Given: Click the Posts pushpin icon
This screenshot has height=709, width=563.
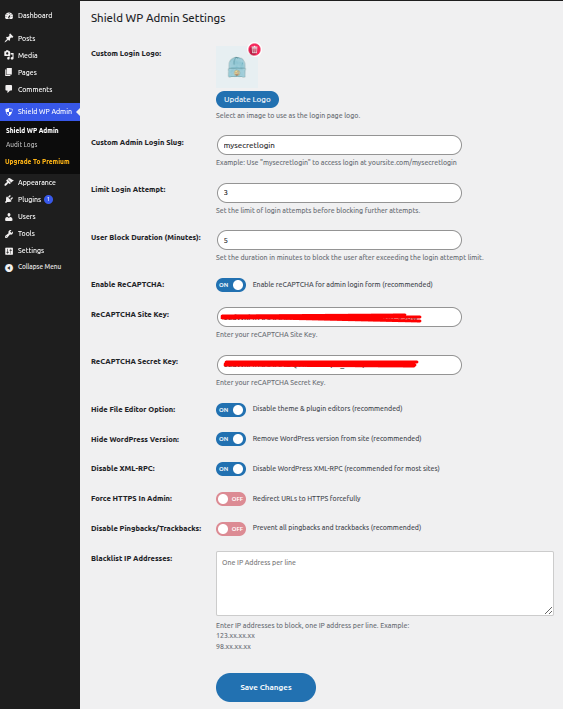Looking at the screenshot, I should pos(9,38).
